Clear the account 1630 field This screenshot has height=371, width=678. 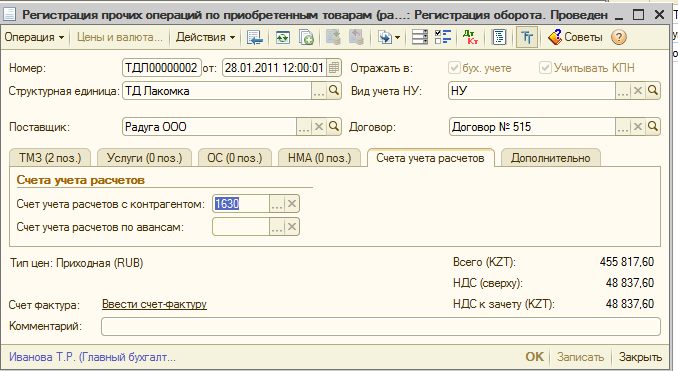tap(292, 204)
